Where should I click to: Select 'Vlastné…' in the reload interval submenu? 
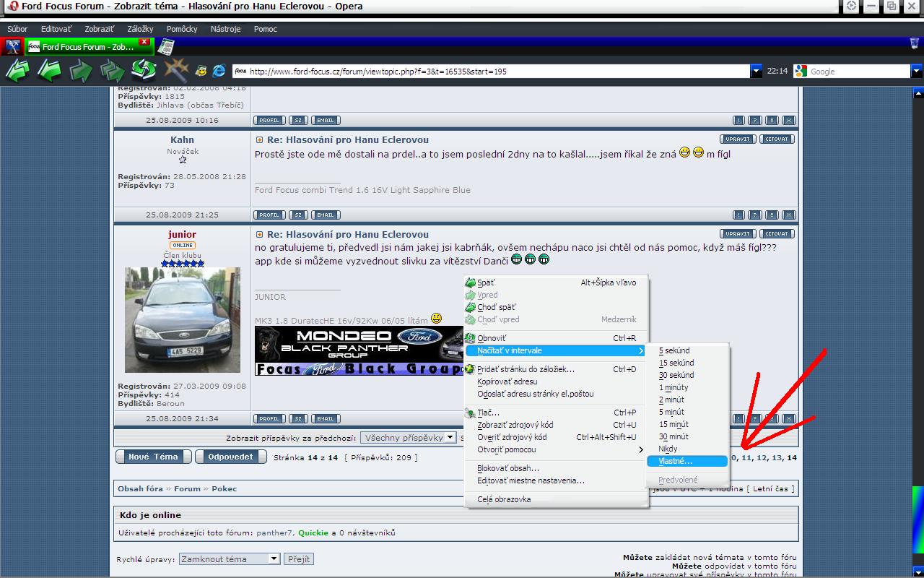(x=675, y=461)
